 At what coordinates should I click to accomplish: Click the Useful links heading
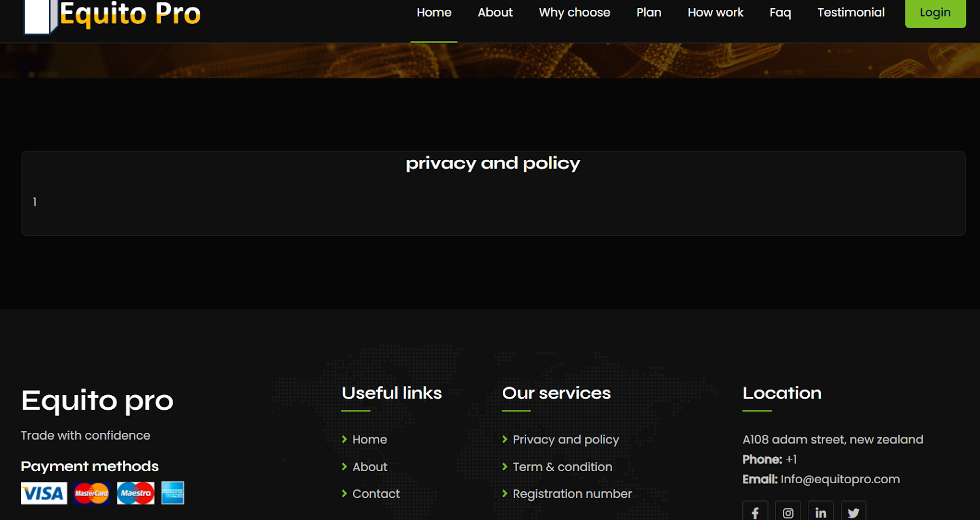[392, 393]
